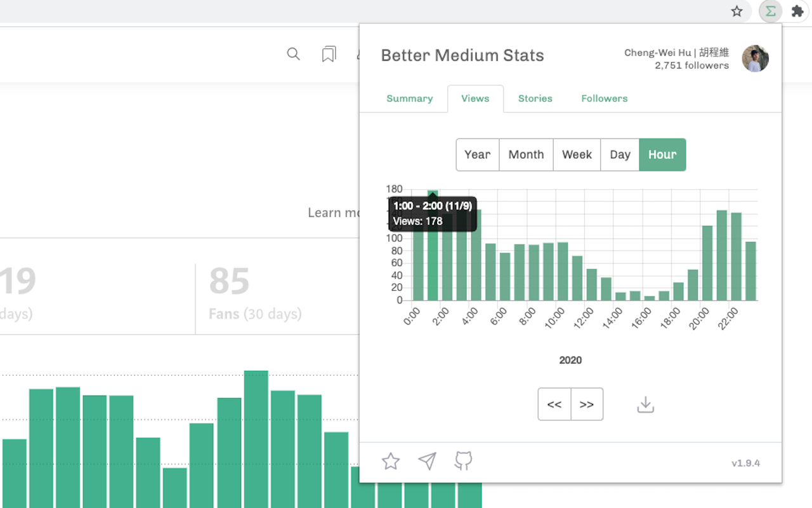Click the tallest bar in Medium page chart
Viewport: 812px width, 508px height.
coord(256,439)
